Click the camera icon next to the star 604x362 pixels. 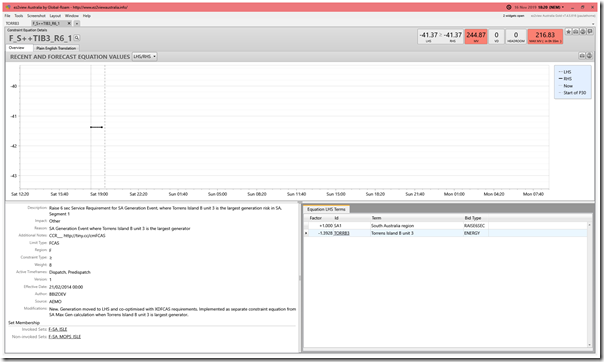[575, 32]
